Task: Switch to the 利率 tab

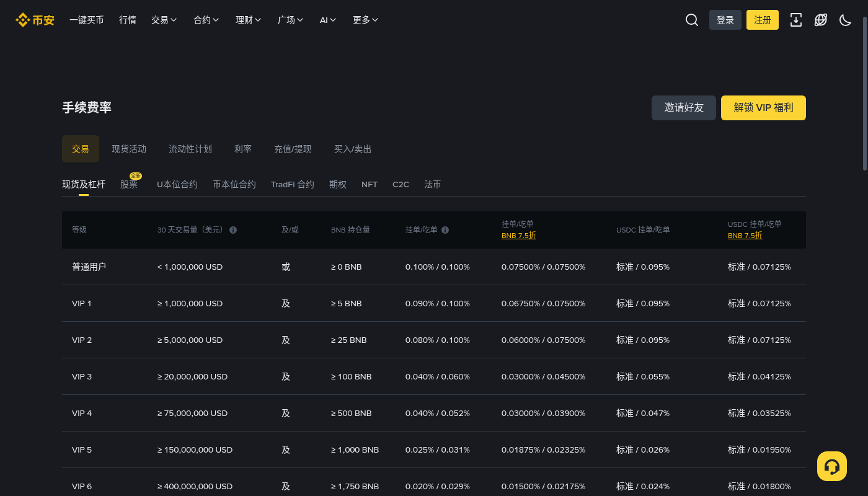Action: point(243,149)
